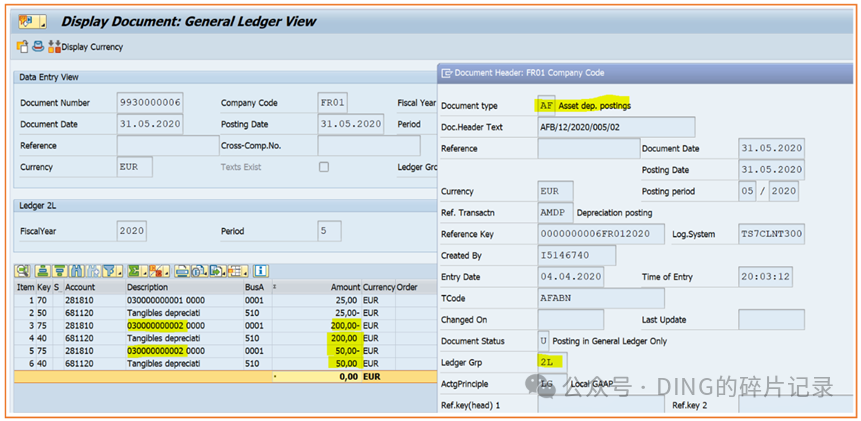The height and width of the screenshot is (421, 861).
Task: Click the Print icon in grid toolbar
Action: coord(182,271)
